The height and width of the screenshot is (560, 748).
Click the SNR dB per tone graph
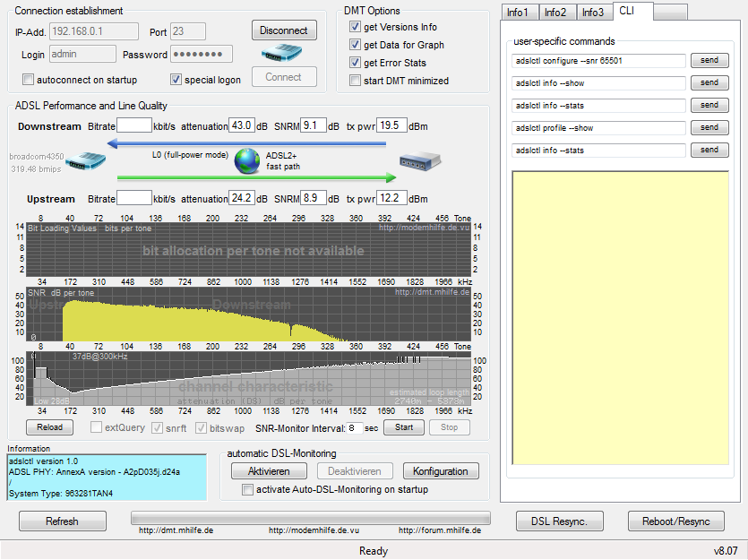248,314
